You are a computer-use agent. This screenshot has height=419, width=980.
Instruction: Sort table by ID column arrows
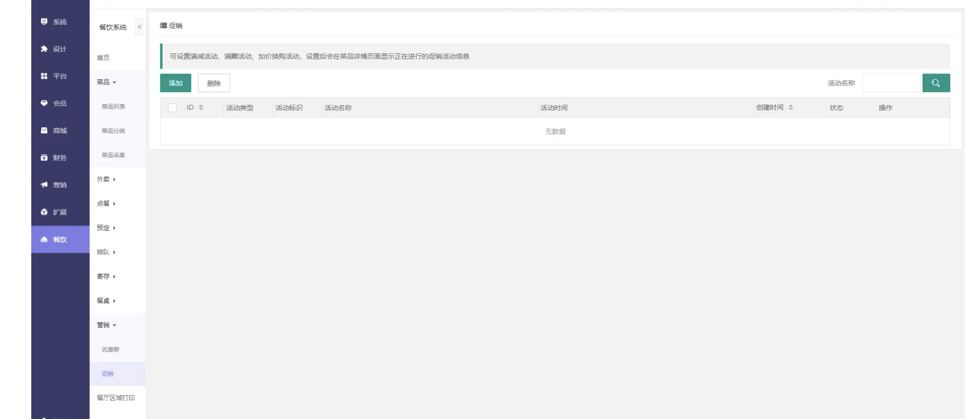click(x=201, y=107)
